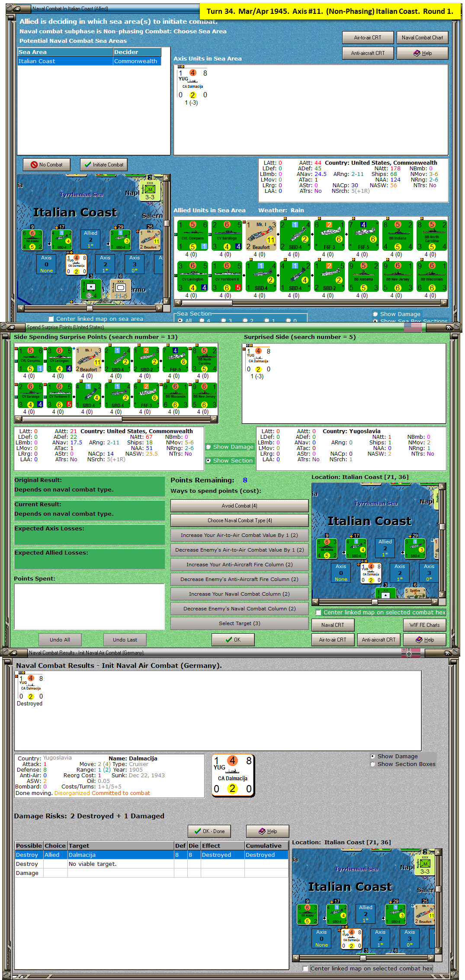This screenshot has width=465, height=980.
Task: Click Select Target (3) button
Action: point(239,623)
